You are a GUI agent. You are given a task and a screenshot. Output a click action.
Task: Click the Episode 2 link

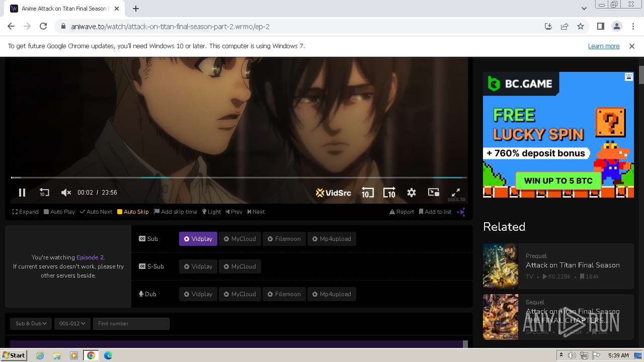(90, 257)
